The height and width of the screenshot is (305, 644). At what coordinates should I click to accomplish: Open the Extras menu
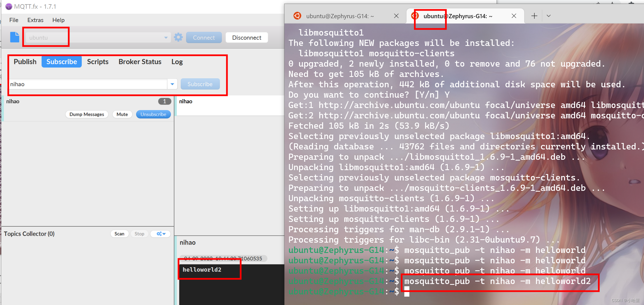(35, 20)
